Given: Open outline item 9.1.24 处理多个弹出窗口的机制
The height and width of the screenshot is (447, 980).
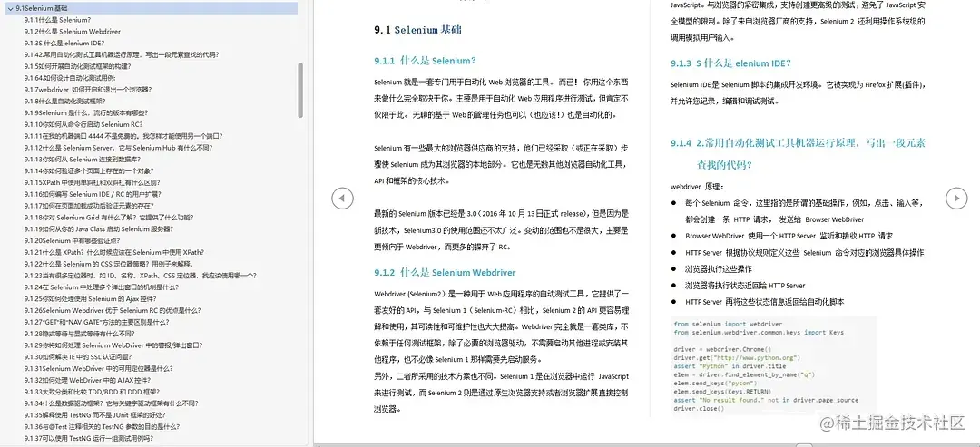Looking at the screenshot, I should pyautogui.click(x=102, y=287).
